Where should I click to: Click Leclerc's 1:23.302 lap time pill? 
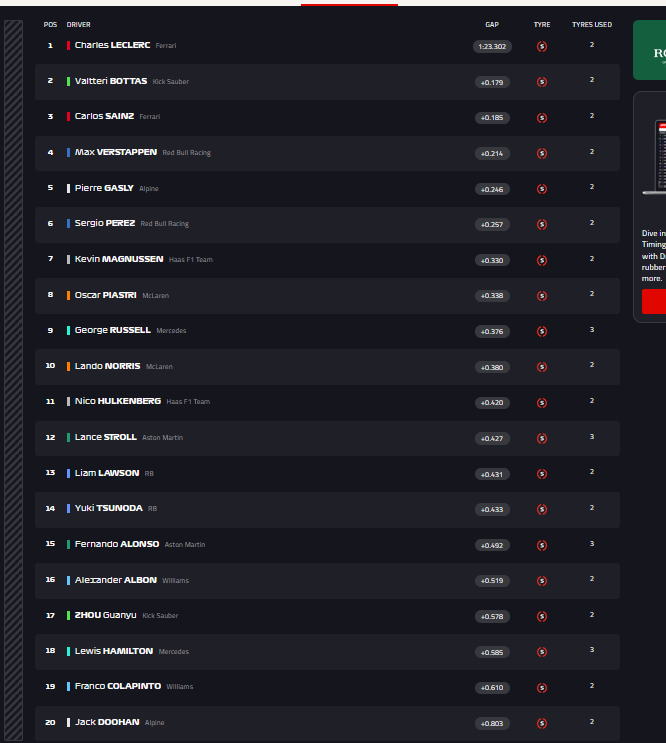tap(492, 46)
